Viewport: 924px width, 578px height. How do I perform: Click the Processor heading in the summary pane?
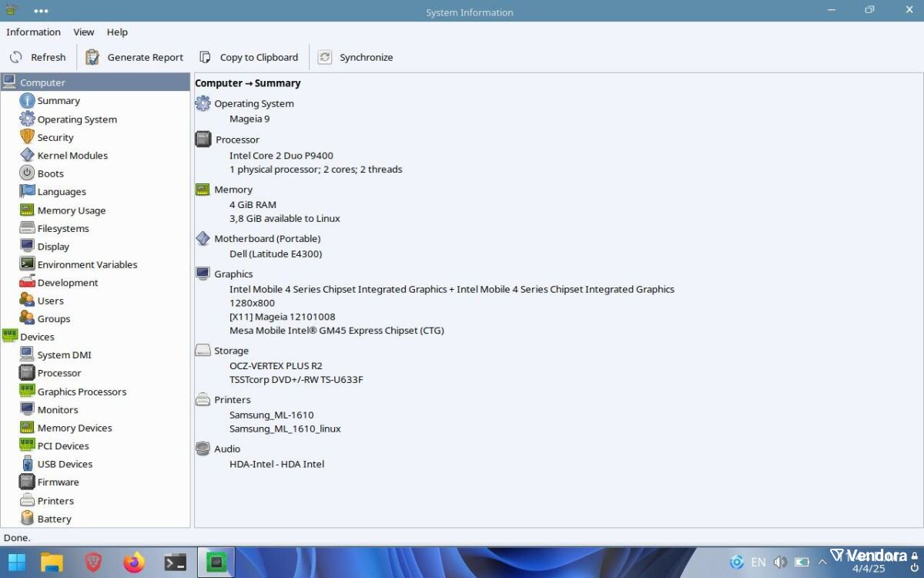[237, 139]
